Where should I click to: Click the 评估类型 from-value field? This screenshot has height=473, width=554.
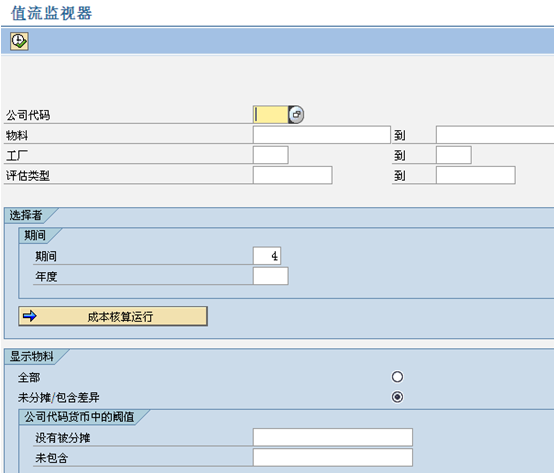(293, 175)
